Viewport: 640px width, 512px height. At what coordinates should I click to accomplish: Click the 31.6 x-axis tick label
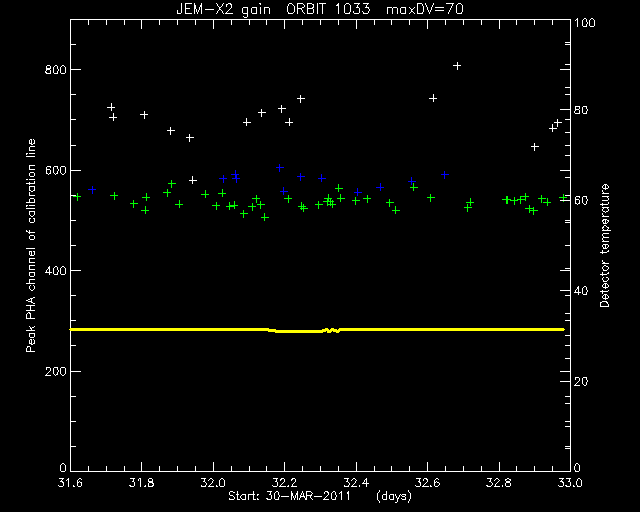pyautogui.click(x=70, y=483)
